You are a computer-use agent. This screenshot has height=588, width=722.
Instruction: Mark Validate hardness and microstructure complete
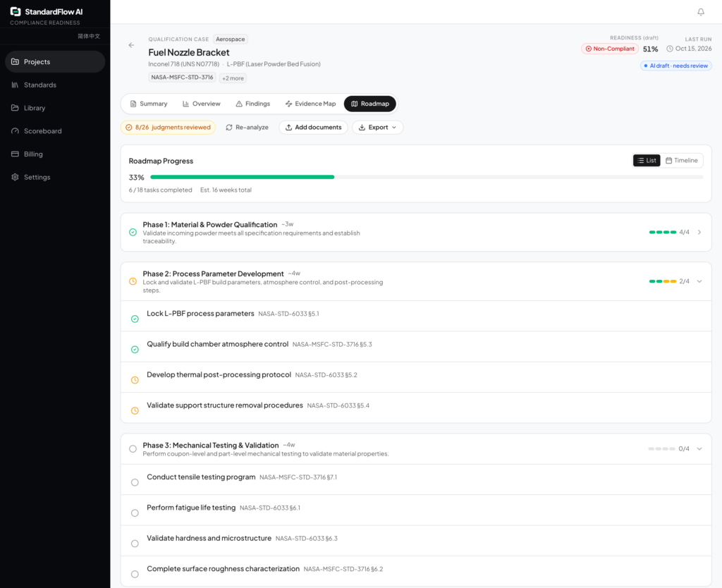coord(135,544)
